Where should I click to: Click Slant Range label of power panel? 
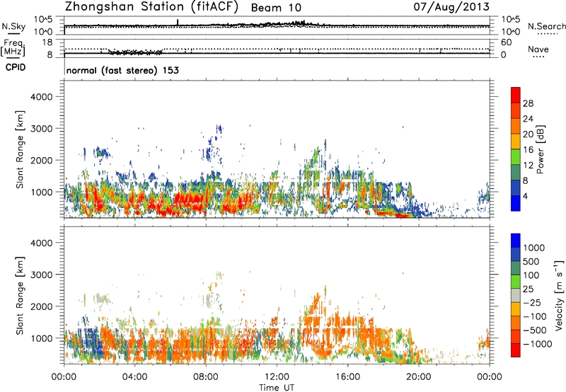tap(20, 149)
